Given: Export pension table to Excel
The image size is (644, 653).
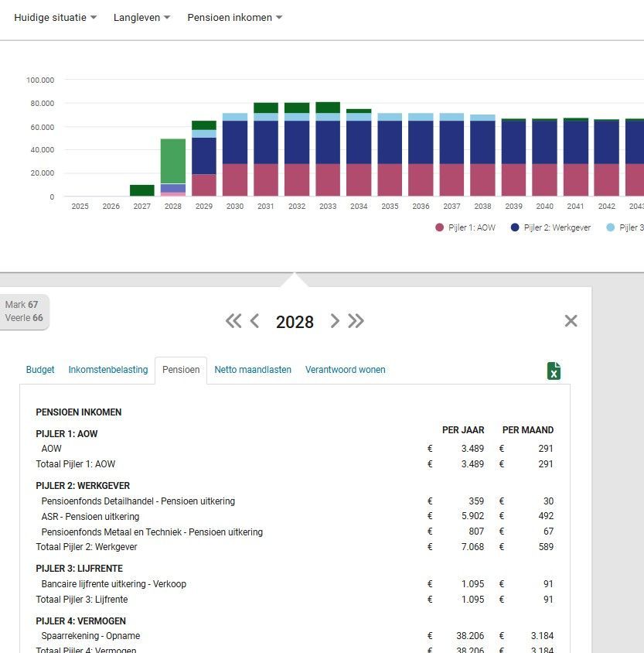Looking at the screenshot, I should [554, 371].
